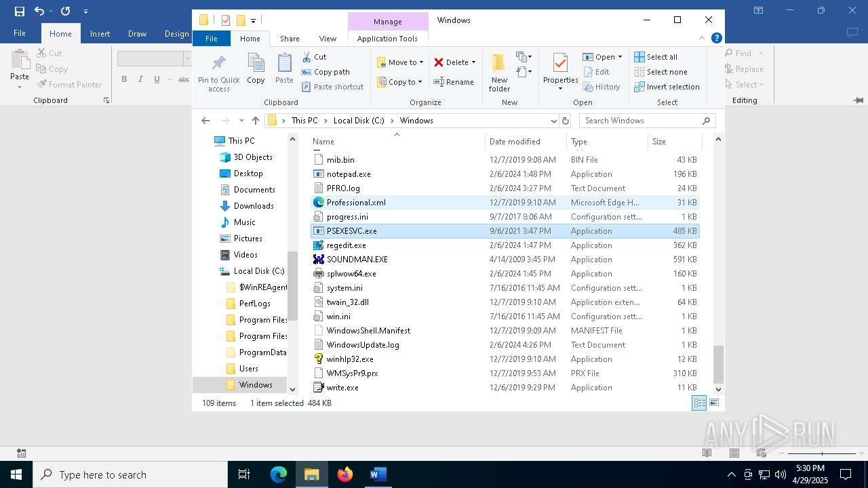
Task: Click Select all in Explorer ribbon
Action: [x=656, y=57]
